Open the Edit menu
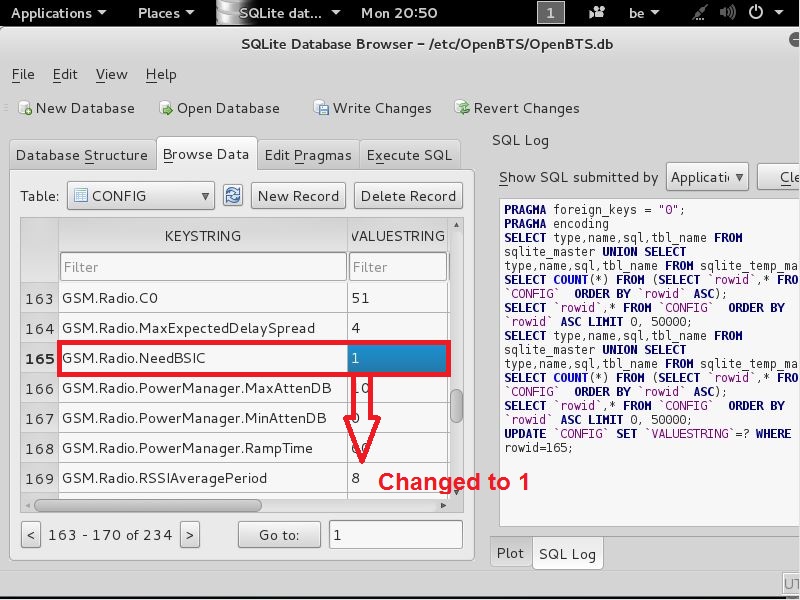The width and height of the screenshot is (800, 600). tap(65, 74)
